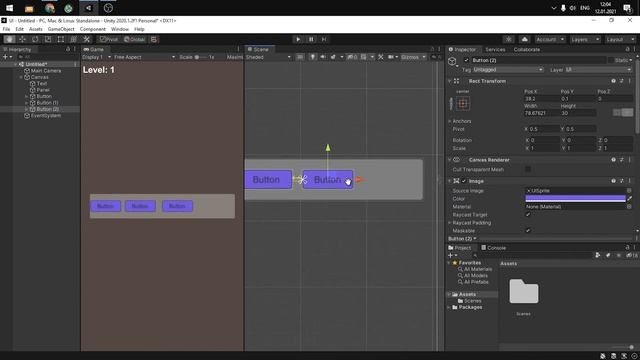The width and height of the screenshot is (640, 360).
Task: Click the color eyedropper icon
Action: (x=629, y=199)
